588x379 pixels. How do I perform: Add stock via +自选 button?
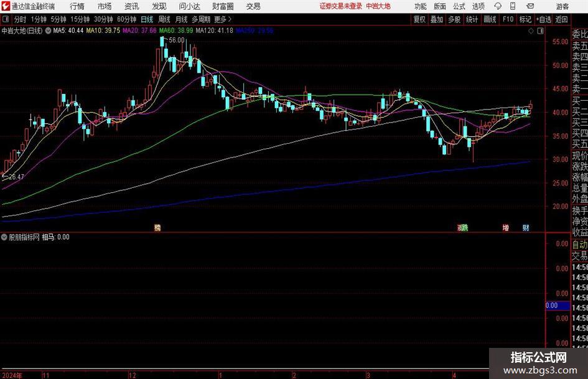544,19
